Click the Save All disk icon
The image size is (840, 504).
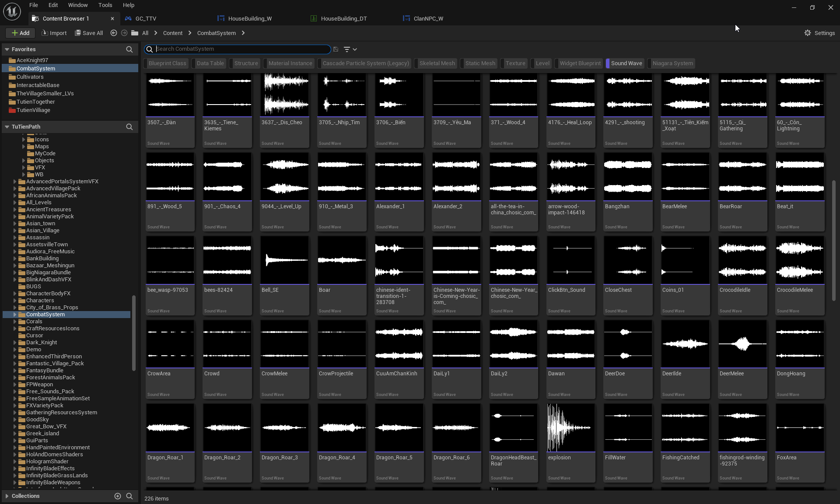click(x=78, y=33)
